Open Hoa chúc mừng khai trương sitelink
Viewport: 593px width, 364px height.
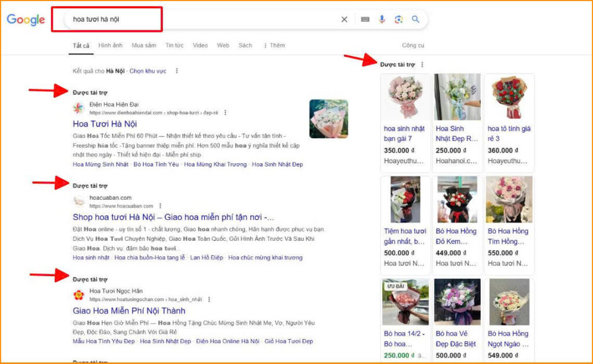click(265, 258)
